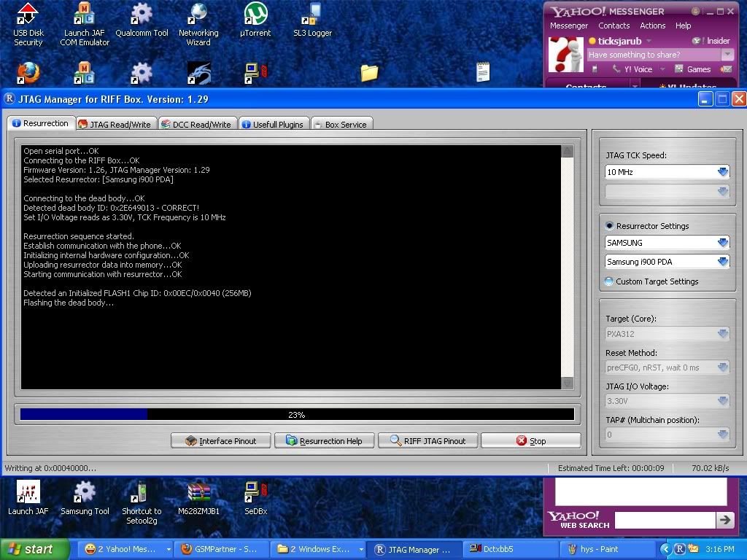Viewport: 747px width, 560px height.
Task: Open the yellow folder on desktop
Action: coord(369,73)
